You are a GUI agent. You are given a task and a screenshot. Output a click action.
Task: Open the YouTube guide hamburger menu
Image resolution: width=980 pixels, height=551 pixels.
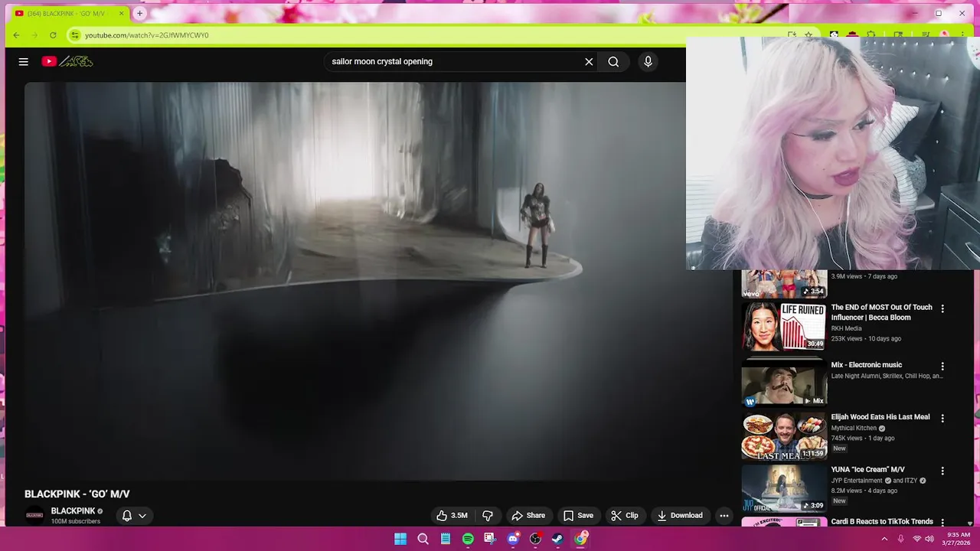click(23, 61)
